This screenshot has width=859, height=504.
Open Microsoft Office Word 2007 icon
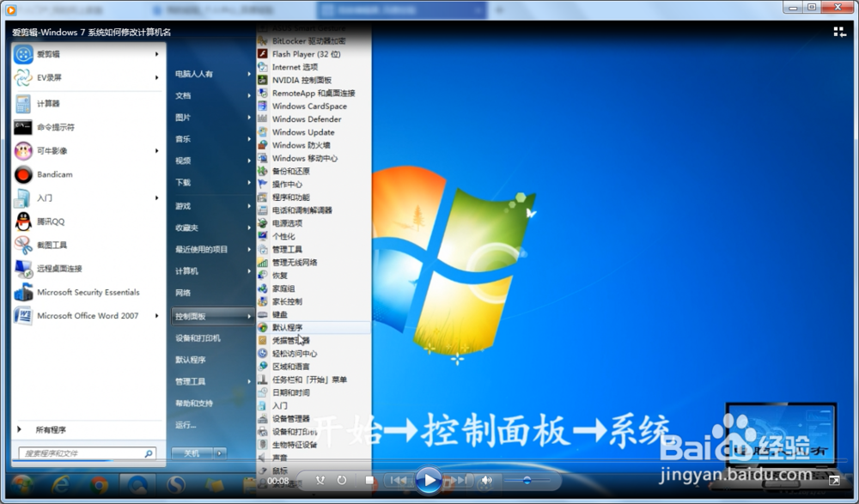pyautogui.click(x=23, y=316)
